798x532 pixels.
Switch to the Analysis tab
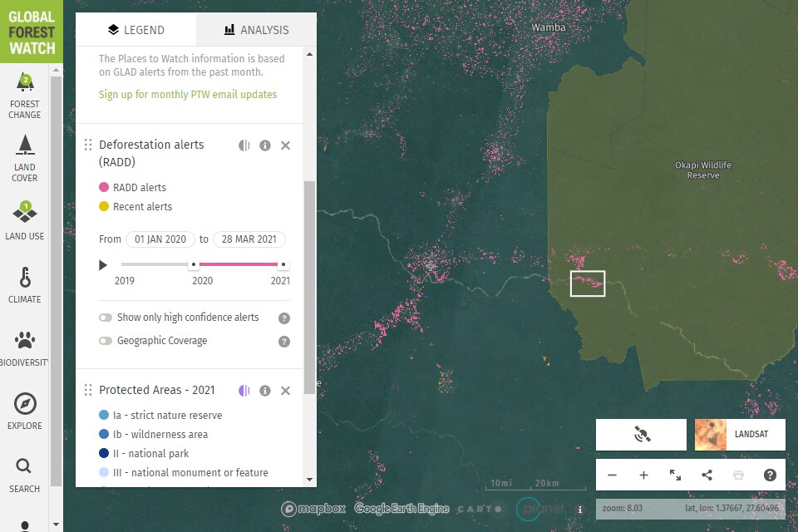pos(257,30)
